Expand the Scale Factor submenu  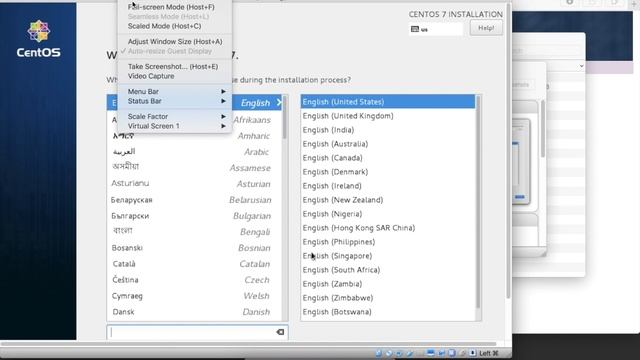click(175, 117)
